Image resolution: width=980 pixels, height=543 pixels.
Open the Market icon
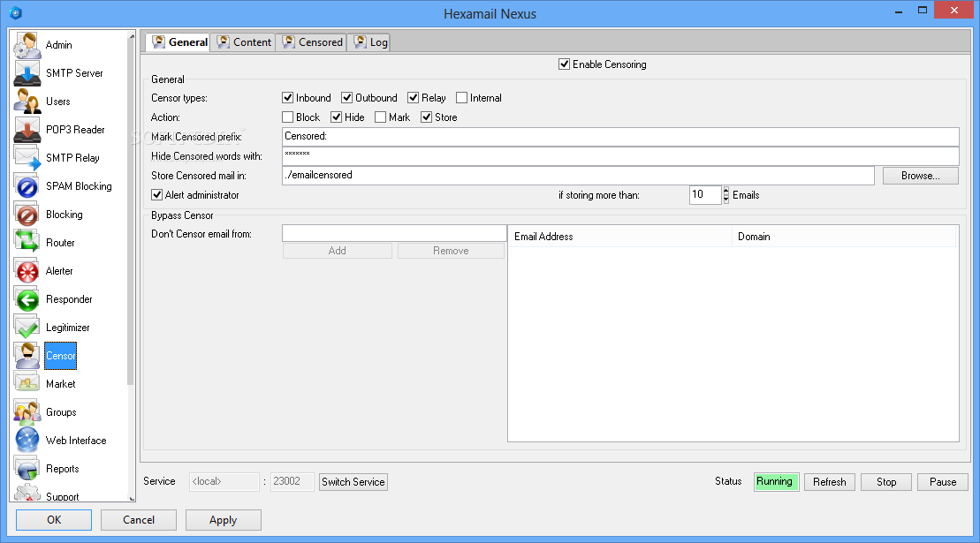coord(27,384)
